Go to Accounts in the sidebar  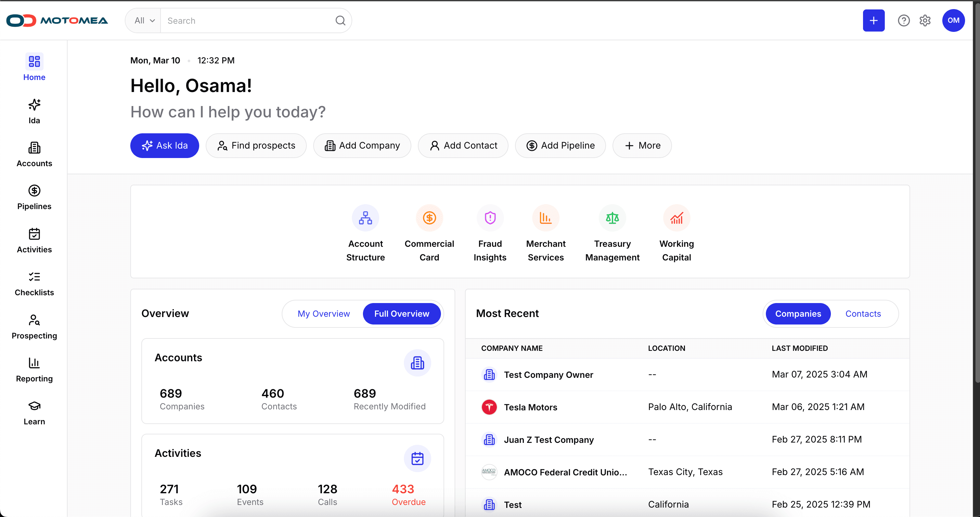[34, 154]
